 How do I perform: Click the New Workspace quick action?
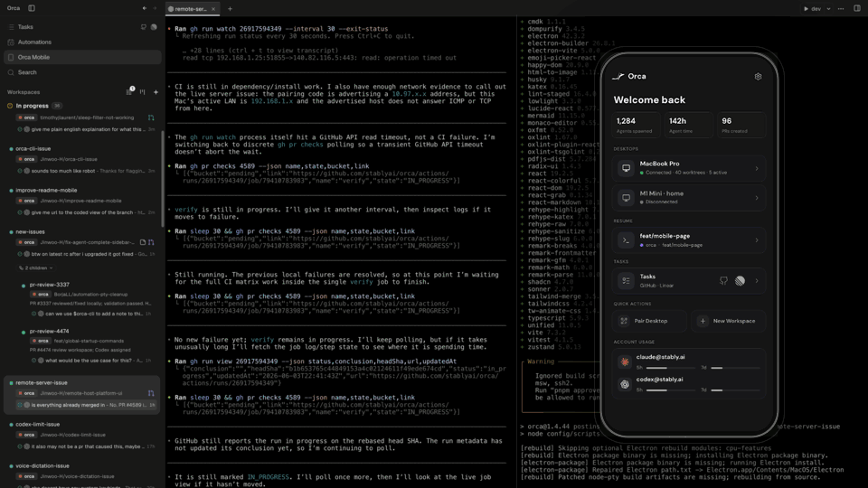coord(728,321)
